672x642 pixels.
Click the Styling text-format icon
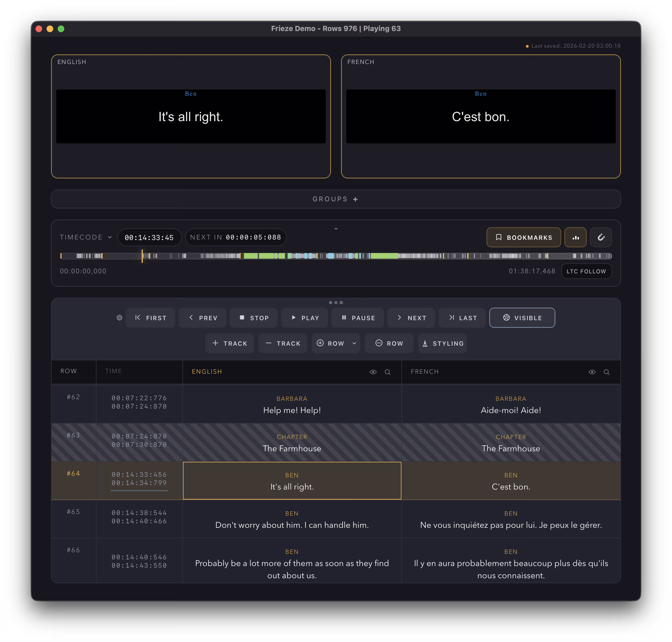pyautogui.click(x=425, y=343)
